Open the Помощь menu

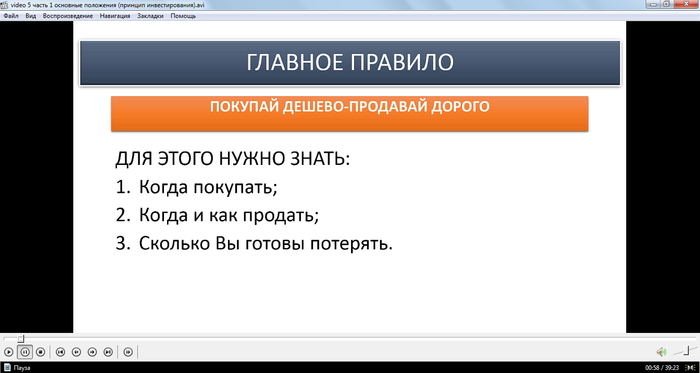[183, 16]
